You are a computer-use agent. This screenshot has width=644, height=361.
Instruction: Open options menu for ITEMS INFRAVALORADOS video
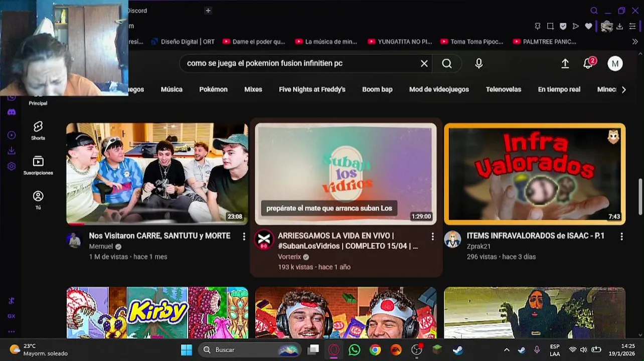click(x=621, y=236)
